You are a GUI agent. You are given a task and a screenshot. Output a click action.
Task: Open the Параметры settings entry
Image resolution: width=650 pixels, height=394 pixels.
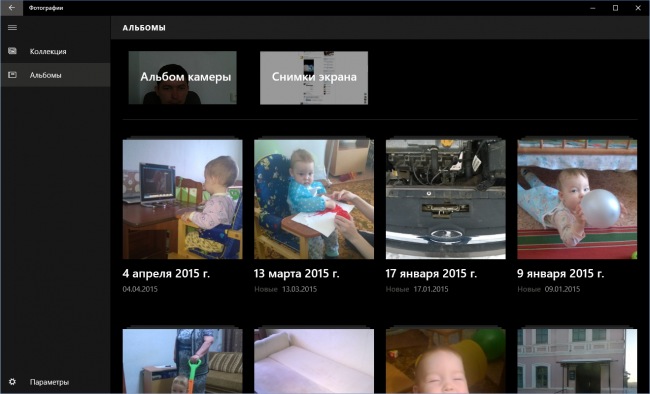pyautogui.click(x=49, y=382)
